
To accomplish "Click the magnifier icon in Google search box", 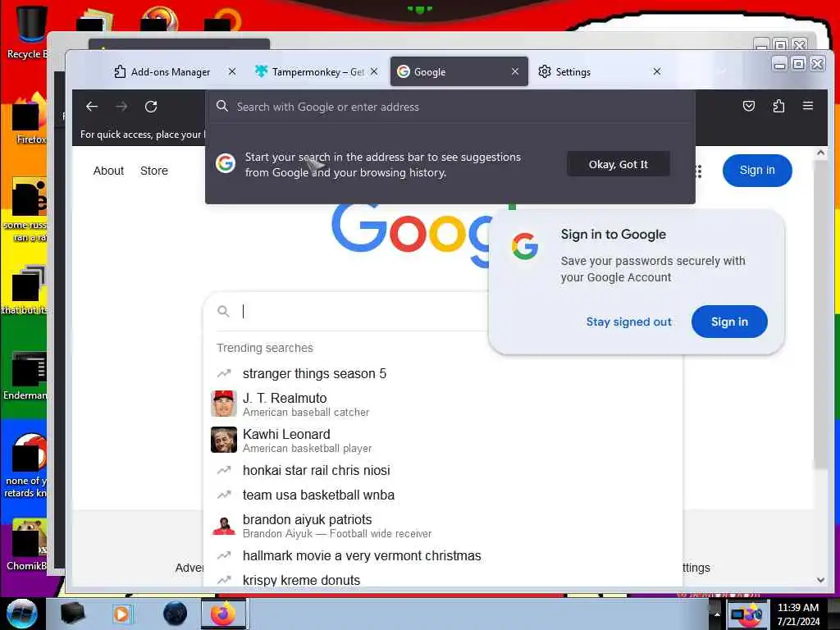I will (223, 311).
